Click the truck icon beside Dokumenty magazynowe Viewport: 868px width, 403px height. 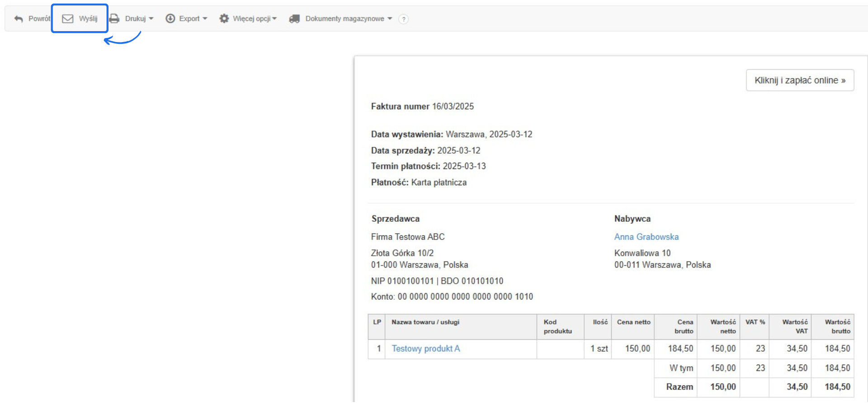tap(295, 19)
